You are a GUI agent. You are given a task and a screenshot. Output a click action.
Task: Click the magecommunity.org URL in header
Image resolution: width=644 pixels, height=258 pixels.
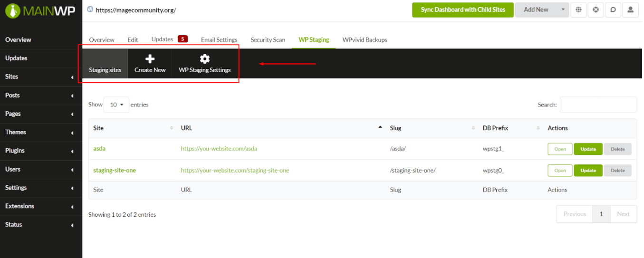[136, 10]
